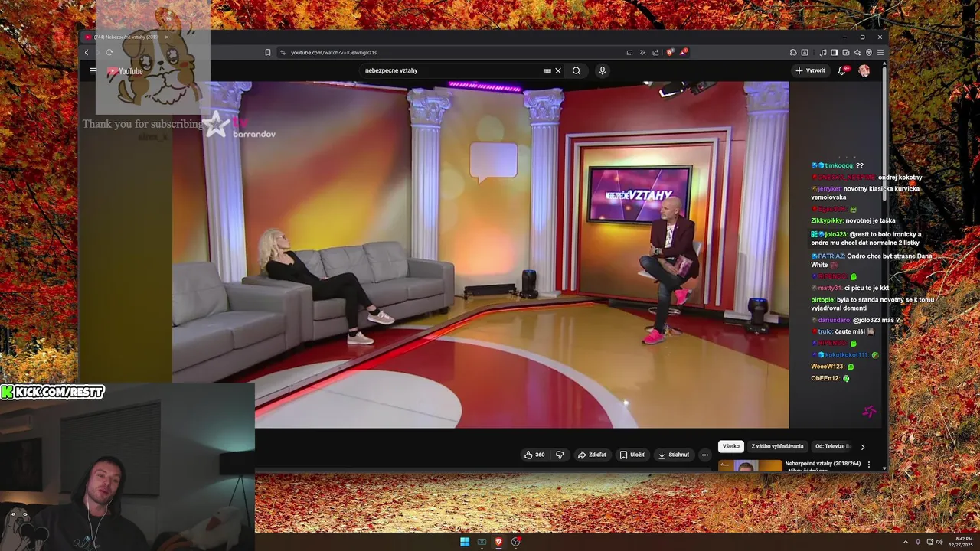The width and height of the screenshot is (980, 551).
Task: Go back with the browser back arrow
Action: coord(87,52)
